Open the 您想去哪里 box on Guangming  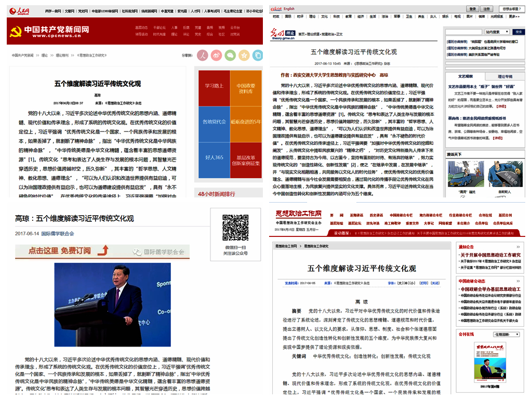coord(511,9)
